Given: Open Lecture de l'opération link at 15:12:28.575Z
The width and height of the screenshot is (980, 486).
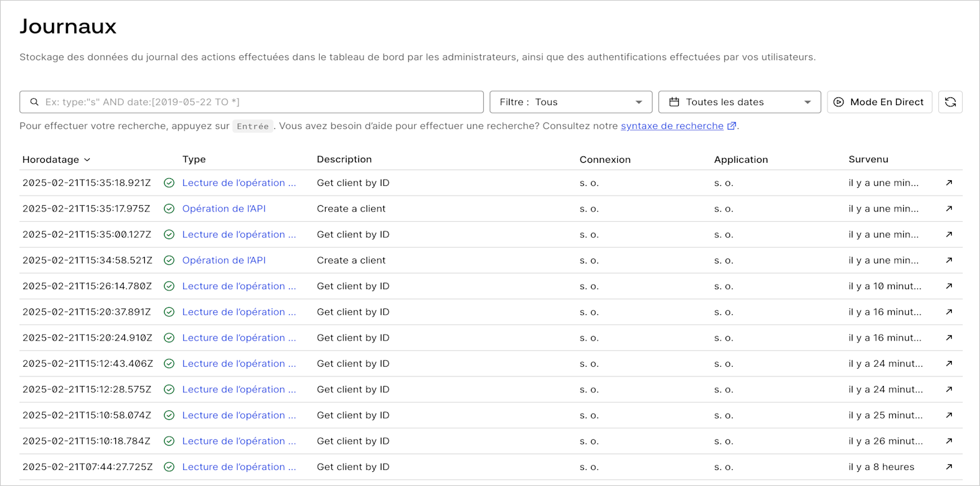Looking at the screenshot, I should 239,389.
